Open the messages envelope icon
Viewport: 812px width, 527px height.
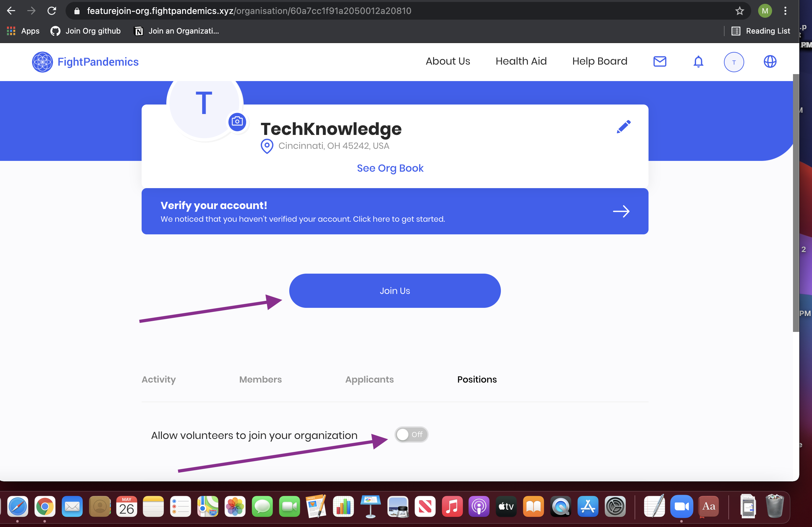(660, 61)
